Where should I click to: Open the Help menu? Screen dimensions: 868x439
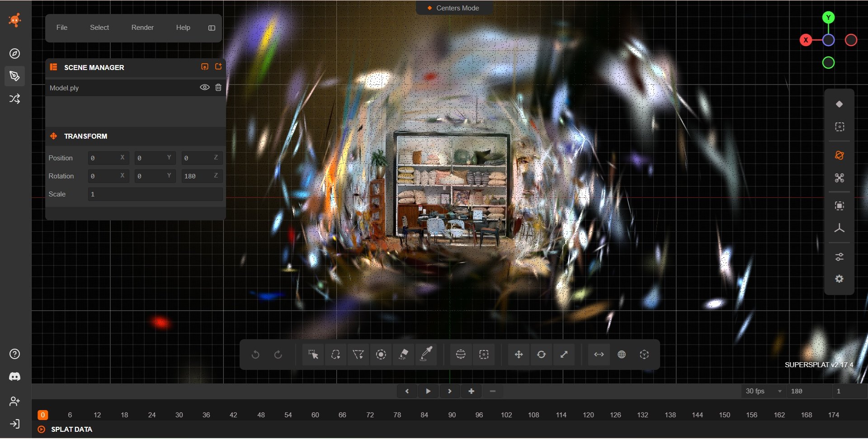point(183,28)
